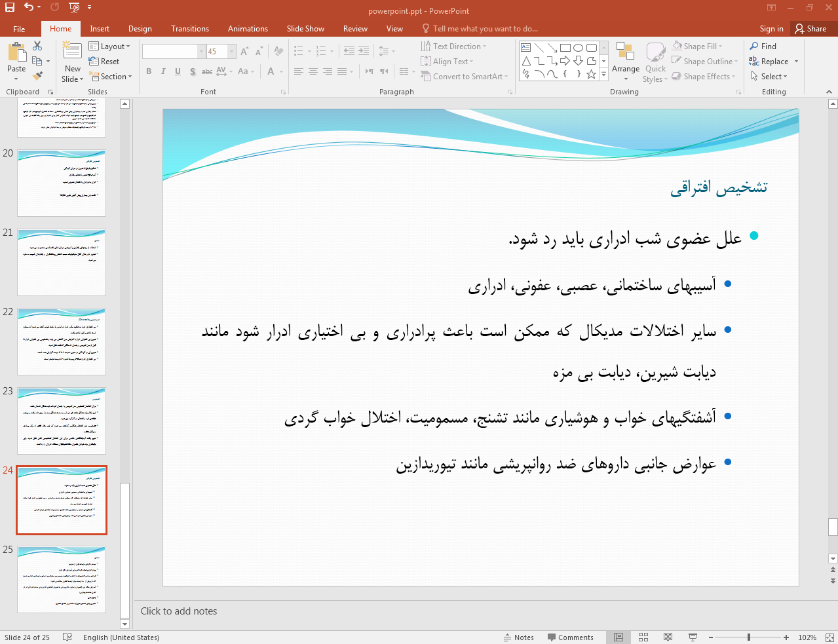
Task: Open the font size dropdown
Action: (x=231, y=51)
